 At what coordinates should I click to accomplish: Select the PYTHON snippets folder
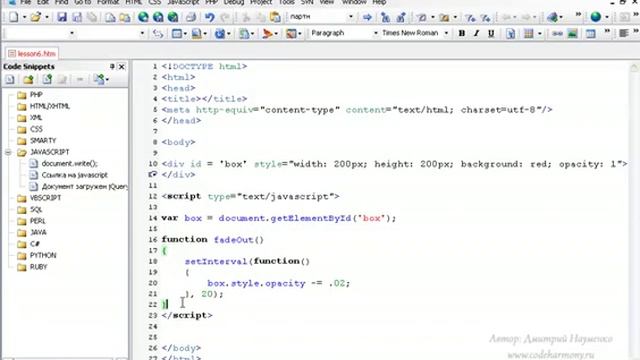43,256
